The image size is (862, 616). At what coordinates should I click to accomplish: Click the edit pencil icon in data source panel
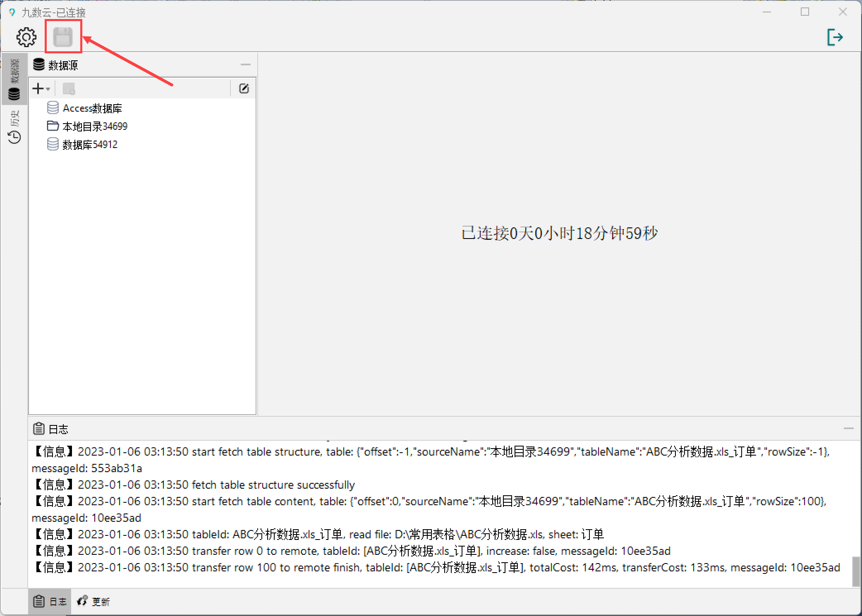[x=244, y=88]
